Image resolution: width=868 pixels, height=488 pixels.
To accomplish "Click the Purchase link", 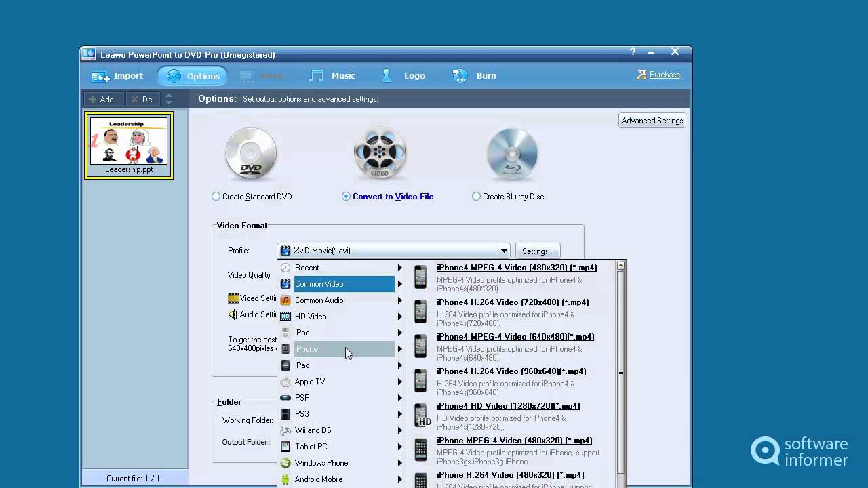I will (x=665, y=75).
